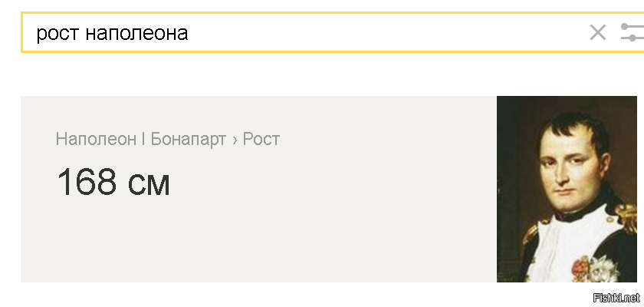This screenshot has height=307, width=644.
Task: Click the breadcrumb chevron separator before 'Рост'
Action: (235, 140)
